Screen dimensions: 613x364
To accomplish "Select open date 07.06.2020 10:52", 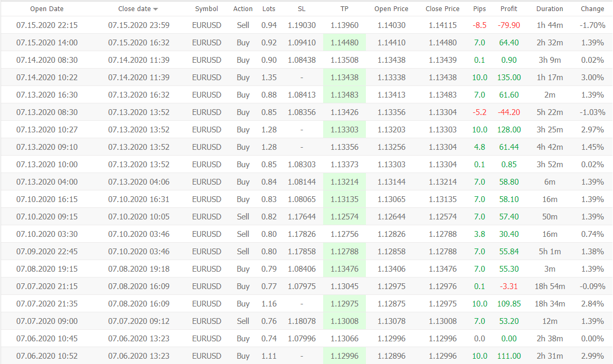I will tap(47, 356).
